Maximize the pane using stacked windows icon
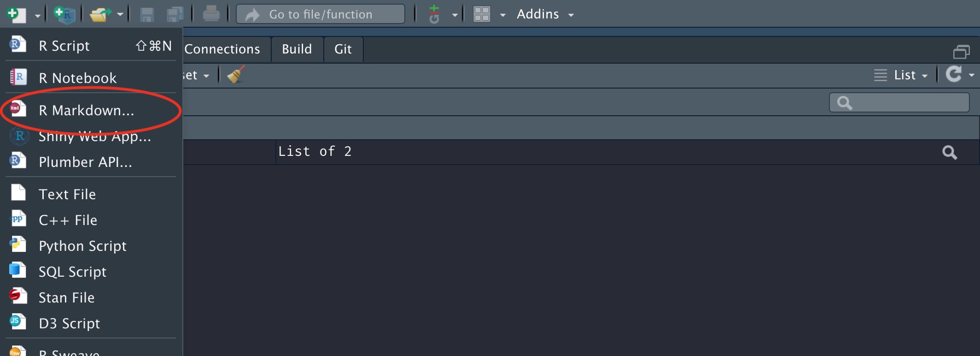The image size is (980, 356). 962,52
